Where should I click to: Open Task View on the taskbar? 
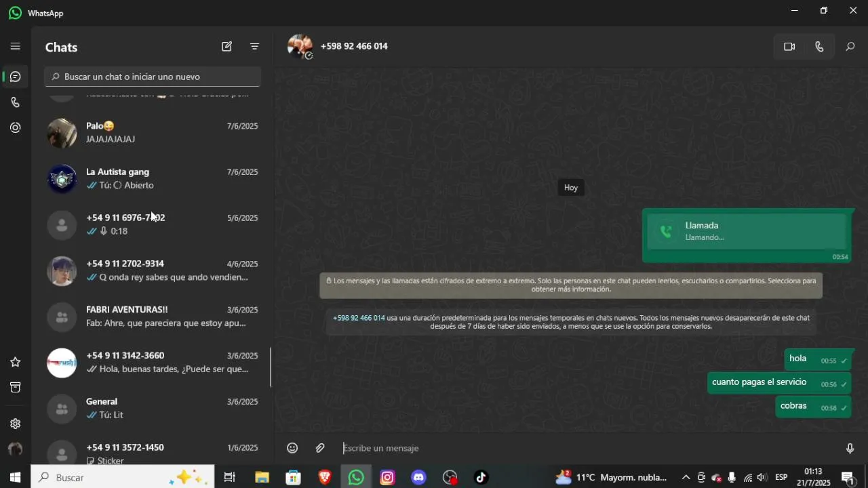coord(229,477)
